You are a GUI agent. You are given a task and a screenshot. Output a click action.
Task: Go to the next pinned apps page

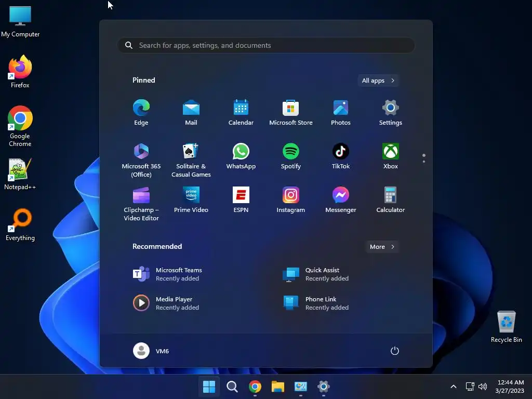click(x=424, y=162)
